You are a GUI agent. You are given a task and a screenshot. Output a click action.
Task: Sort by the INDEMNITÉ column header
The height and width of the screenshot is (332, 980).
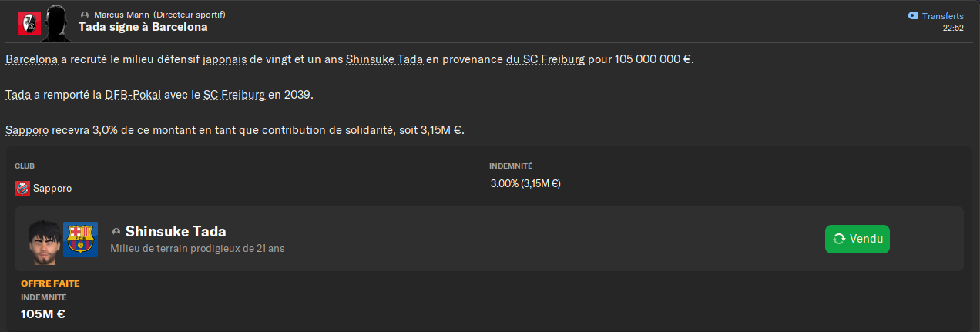coord(510,166)
